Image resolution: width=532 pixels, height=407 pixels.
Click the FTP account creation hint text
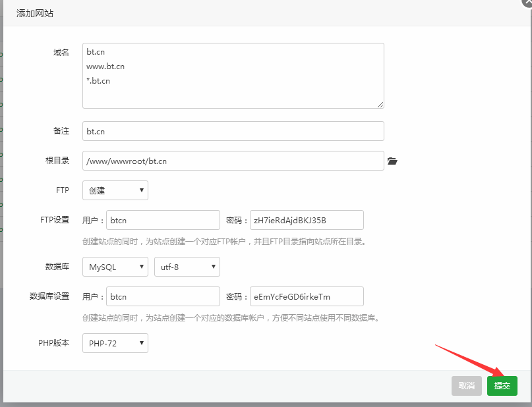click(x=225, y=242)
